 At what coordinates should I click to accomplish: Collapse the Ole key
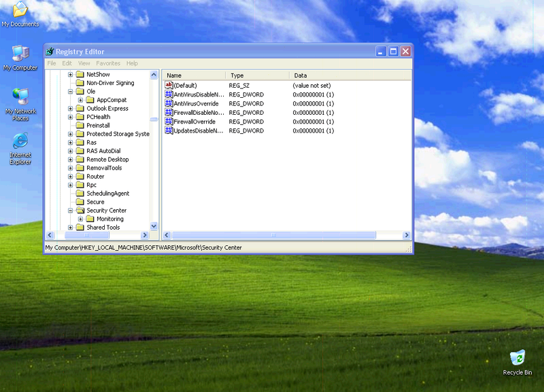[x=71, y=92]
